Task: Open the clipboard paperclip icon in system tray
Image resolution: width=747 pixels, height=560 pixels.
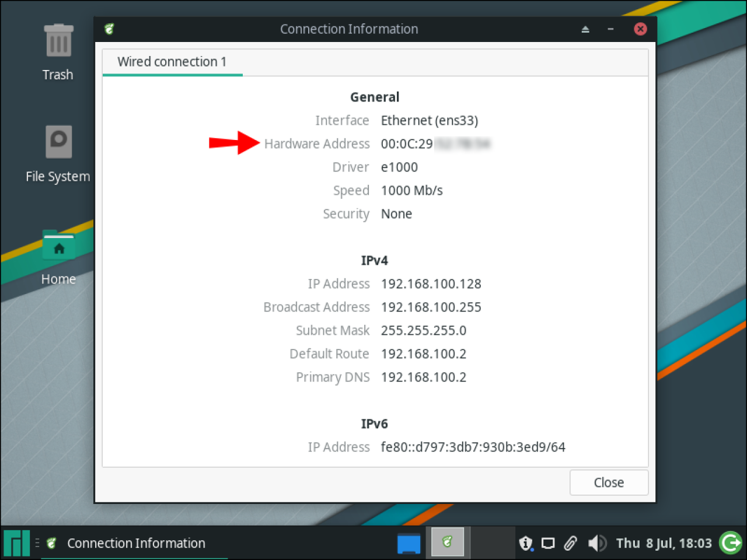Action: pos(570,542)
